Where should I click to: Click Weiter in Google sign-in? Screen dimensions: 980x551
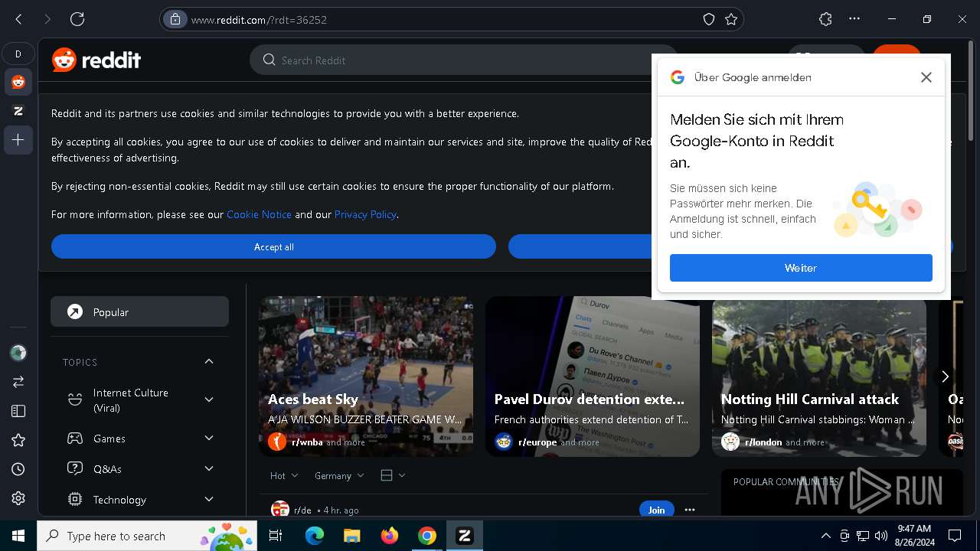801,268
